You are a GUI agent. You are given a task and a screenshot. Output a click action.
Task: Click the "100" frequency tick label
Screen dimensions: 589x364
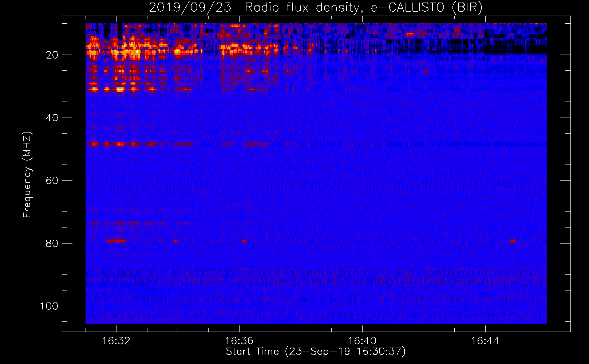[x=49, y=306]
